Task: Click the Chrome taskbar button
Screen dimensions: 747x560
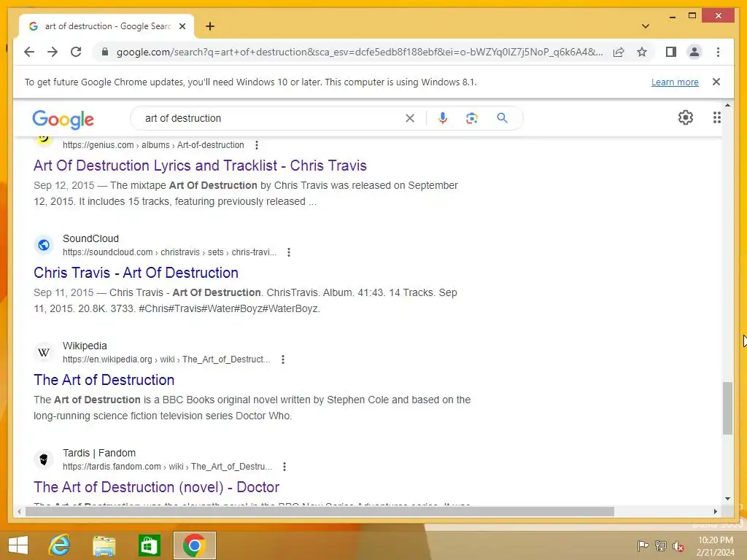Action: point(194,545)
